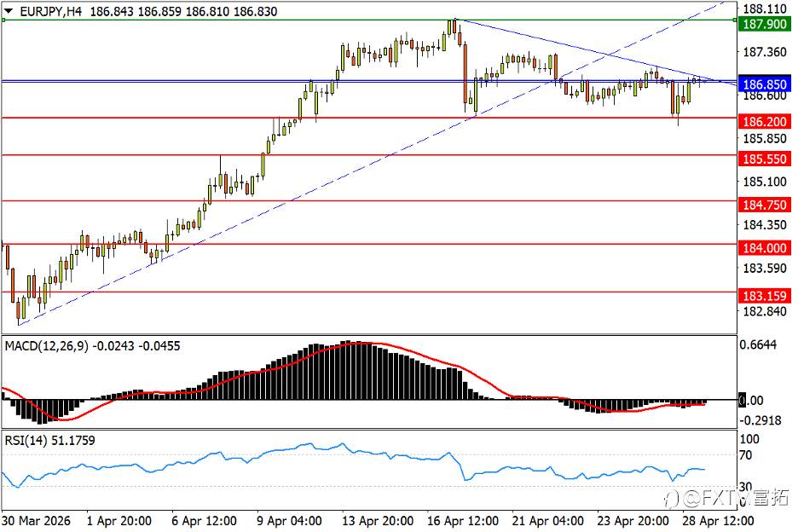This screenshot has height=532, width=798.
Task: Click the red 184.000 level label
Action: [765, 248]
